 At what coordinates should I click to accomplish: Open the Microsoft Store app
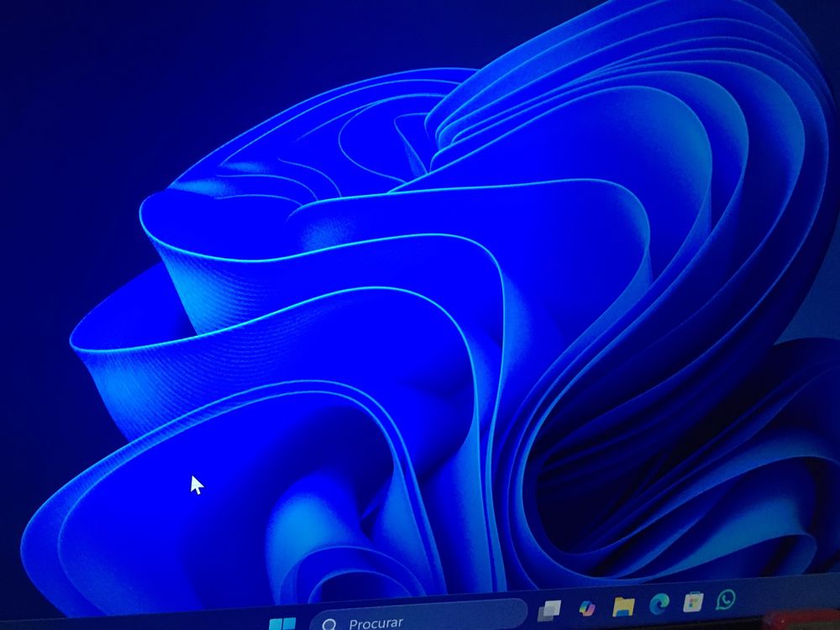pos(693,602)
